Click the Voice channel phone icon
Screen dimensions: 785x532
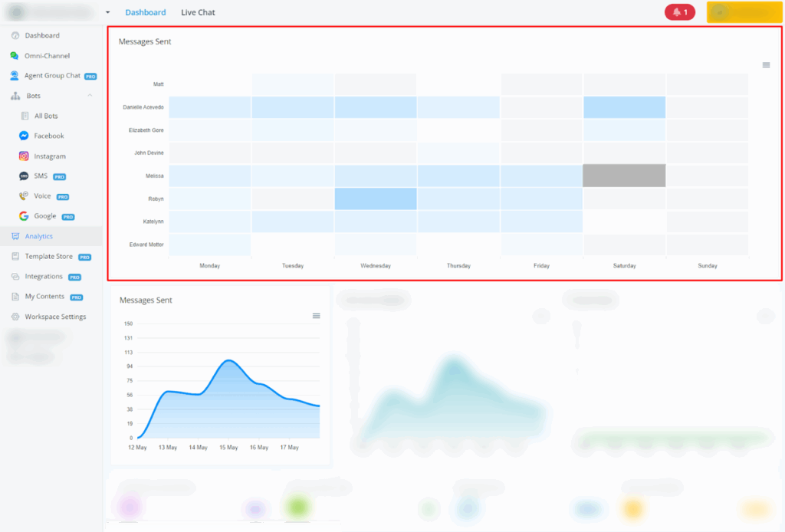(x=25, y=196)
